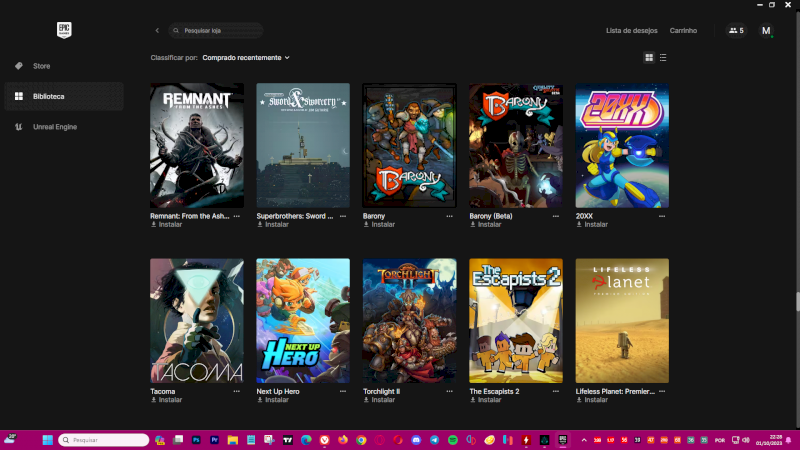Open Telegram from the taskbar

coord(434,440)
